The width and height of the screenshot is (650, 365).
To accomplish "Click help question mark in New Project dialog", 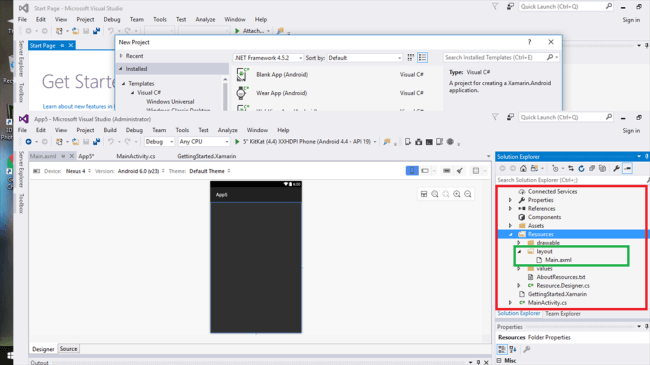I will coord(529,42).
